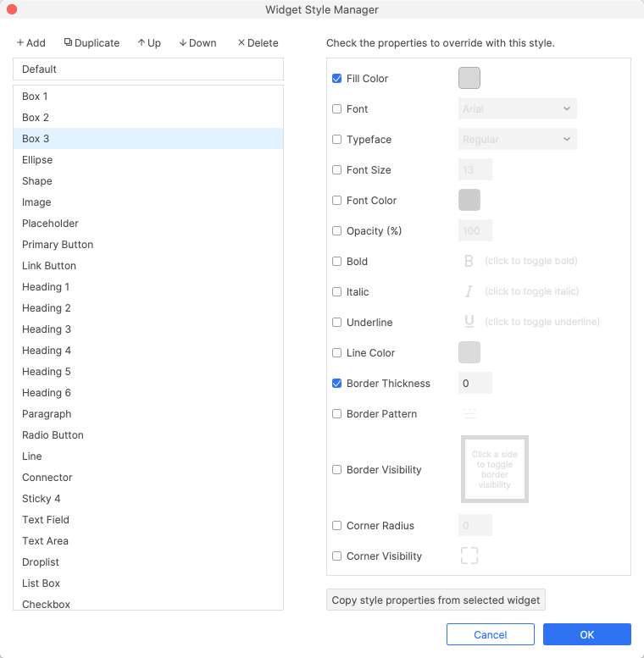Enable the Font override checkbox
644x658 pixels.
[336, 108]
